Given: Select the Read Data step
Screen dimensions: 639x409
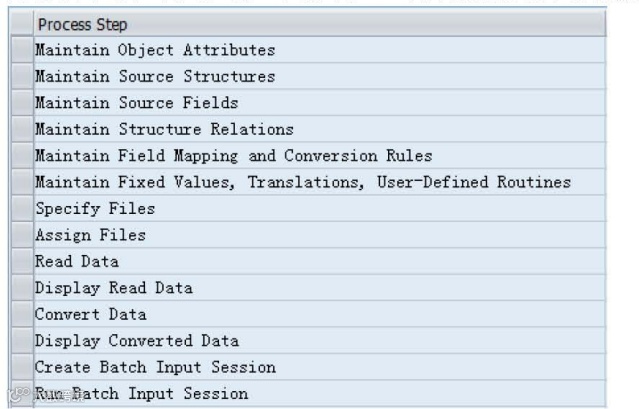Looking at the screenshot, I should click(x=77, y=262).
